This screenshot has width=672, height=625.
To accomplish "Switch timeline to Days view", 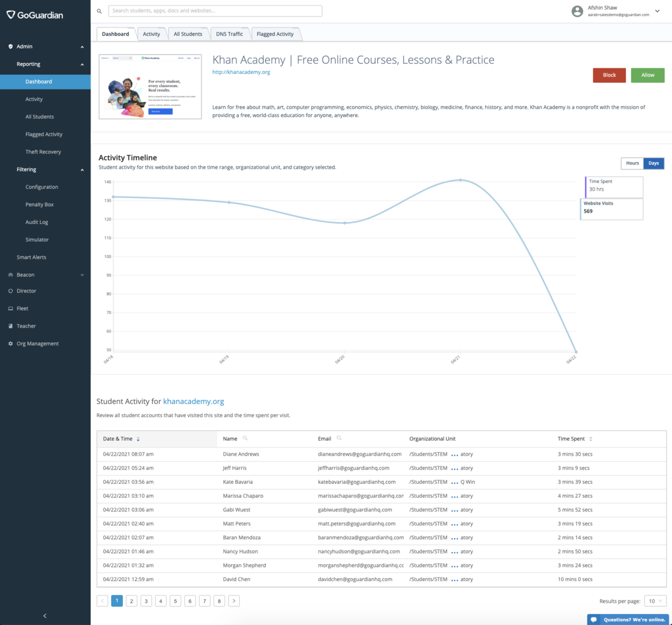I will (x=653, y=163).
